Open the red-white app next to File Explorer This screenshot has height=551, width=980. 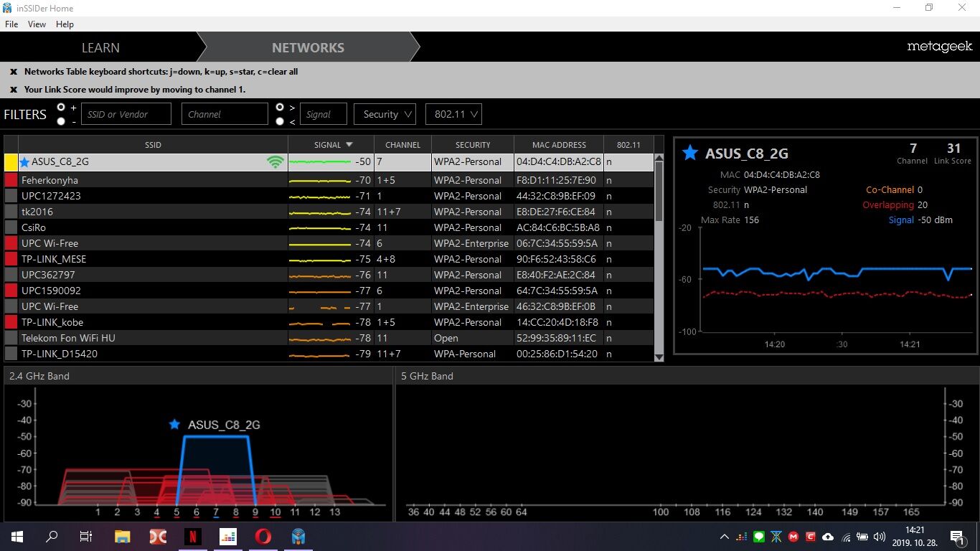[x=158, y=536]
